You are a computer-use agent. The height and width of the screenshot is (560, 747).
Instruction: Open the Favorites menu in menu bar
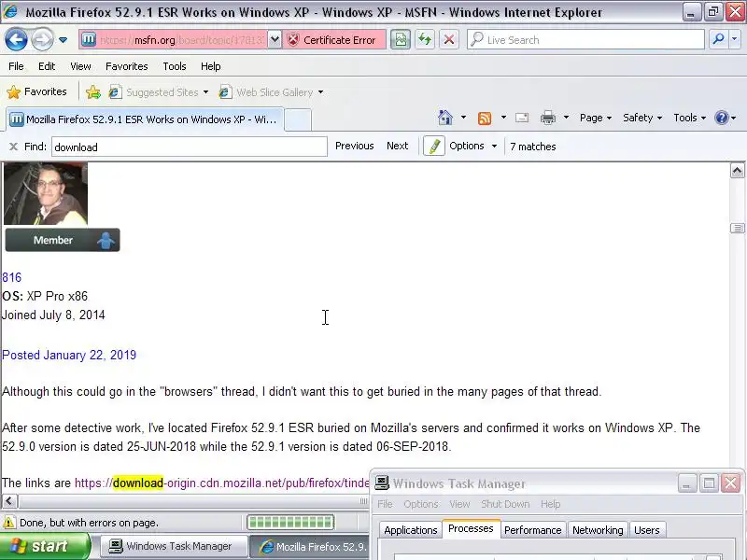point(127,66)
